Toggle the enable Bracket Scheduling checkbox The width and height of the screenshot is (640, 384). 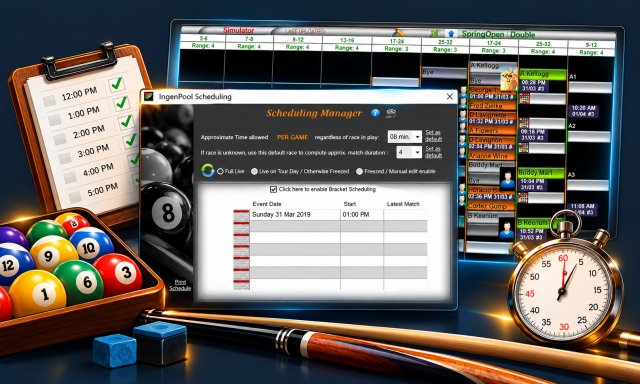pos(273,189)
